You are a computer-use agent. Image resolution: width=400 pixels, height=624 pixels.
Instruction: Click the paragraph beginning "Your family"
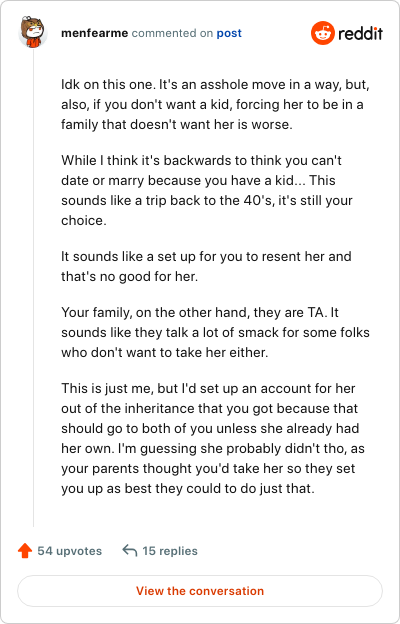[215, 332]
